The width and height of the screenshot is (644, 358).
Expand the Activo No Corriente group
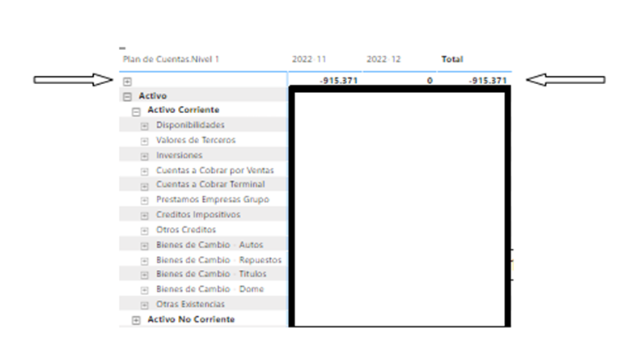pyautogui.click(x=137, y=321)
